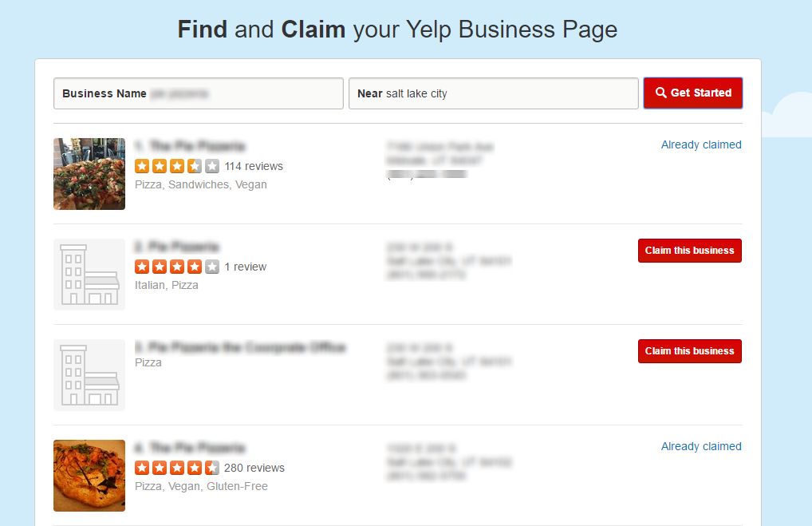The width and height of the screenshot is (812, 526).
Task: Click the Get Started search button
Action: [x=692, y=93]
